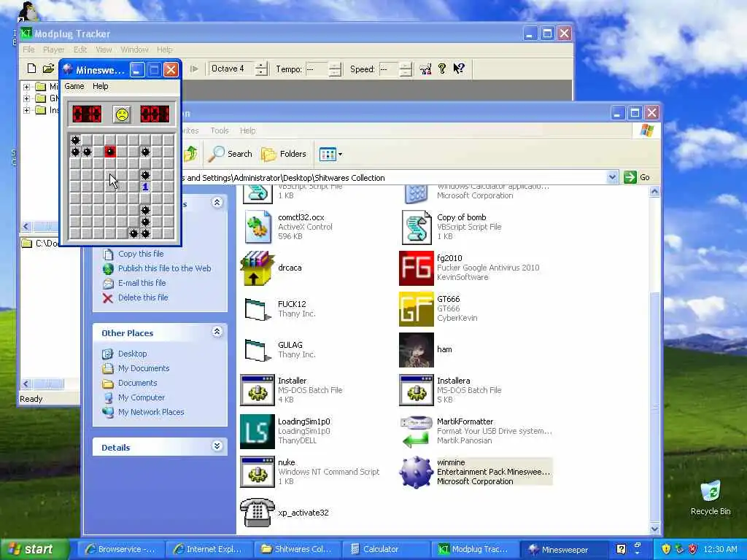Image resolution: width=747 pixels, height=560 pixels.
Task: Select the FUCK12 file icon
Action: click(258, 309)
